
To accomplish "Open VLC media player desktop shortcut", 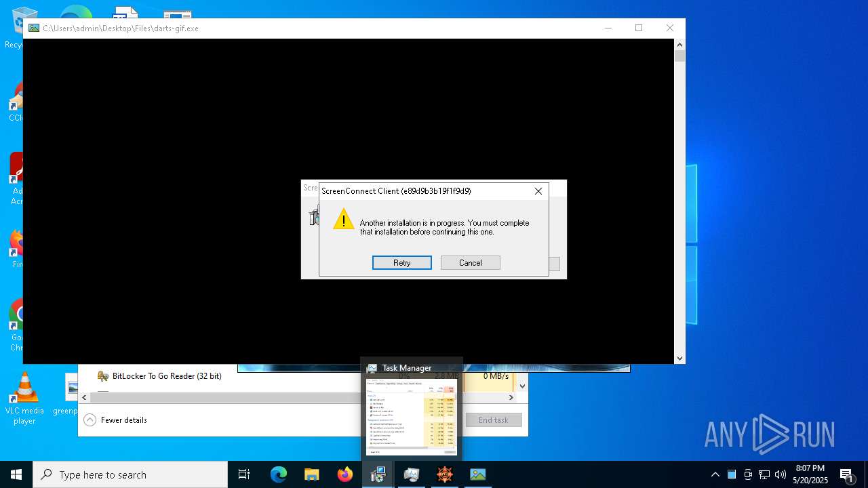I will (x=24, y=399).
